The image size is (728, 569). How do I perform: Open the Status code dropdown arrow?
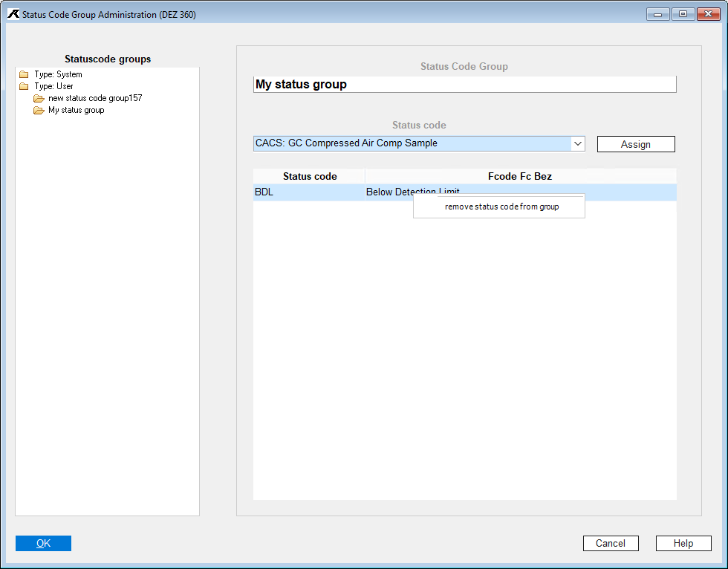pos(577,143)
